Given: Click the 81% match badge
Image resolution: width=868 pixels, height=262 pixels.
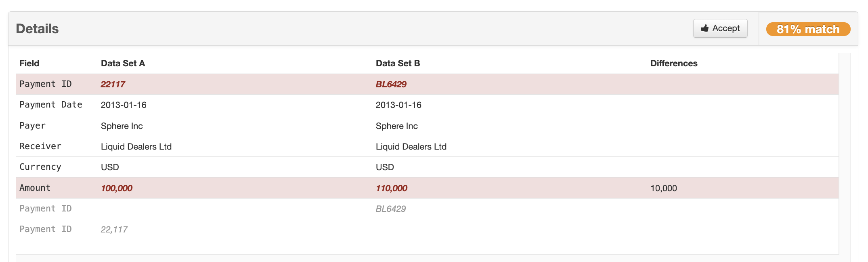Looking at the screenshot, I should (x=808, y=29).
